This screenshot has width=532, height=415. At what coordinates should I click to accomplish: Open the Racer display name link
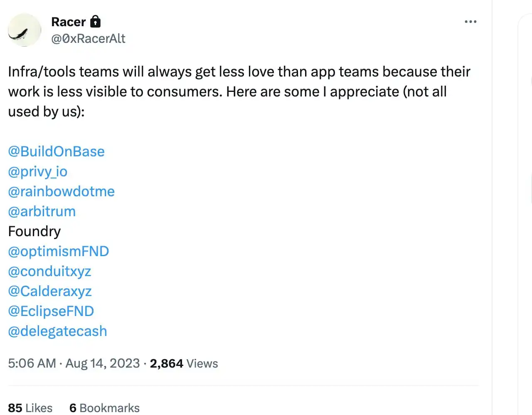click(68, 22)
